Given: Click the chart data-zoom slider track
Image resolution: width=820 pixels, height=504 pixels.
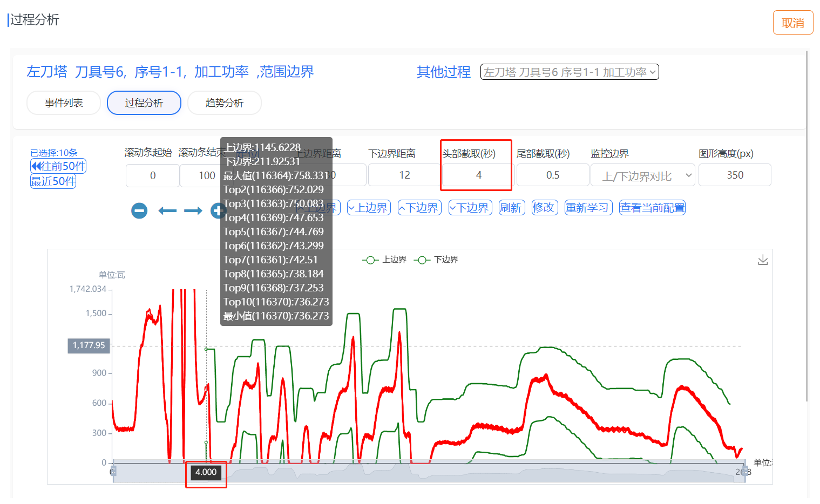Looking at the screenshot, I should coord(429,472).
